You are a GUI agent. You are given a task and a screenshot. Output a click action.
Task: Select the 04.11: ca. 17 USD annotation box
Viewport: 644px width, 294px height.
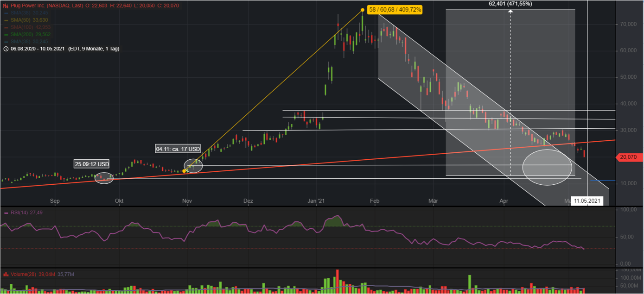[x=178, y=149]
